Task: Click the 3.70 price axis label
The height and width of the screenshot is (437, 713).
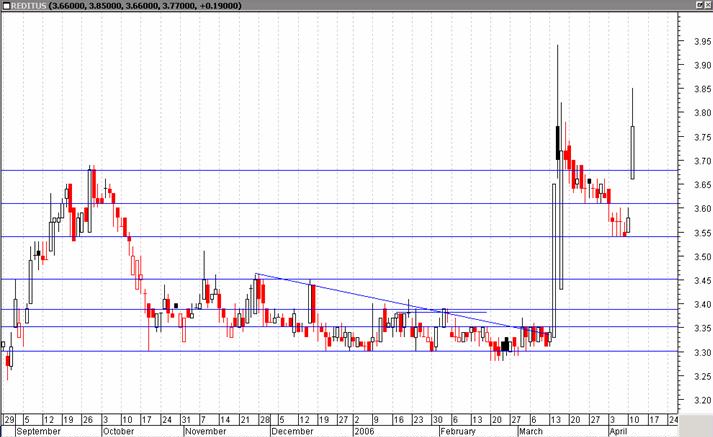Action: 702,161
